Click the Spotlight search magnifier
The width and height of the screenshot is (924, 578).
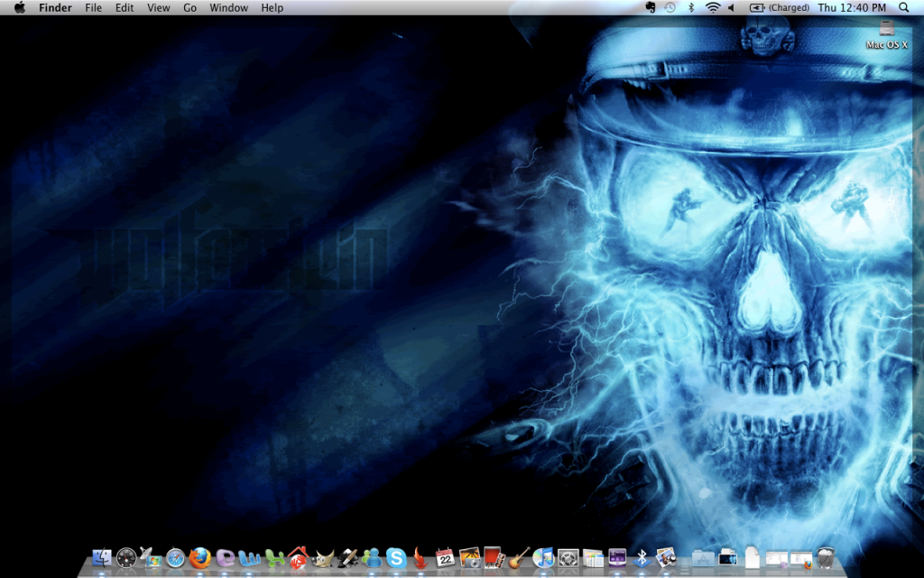tap(904, 7)
